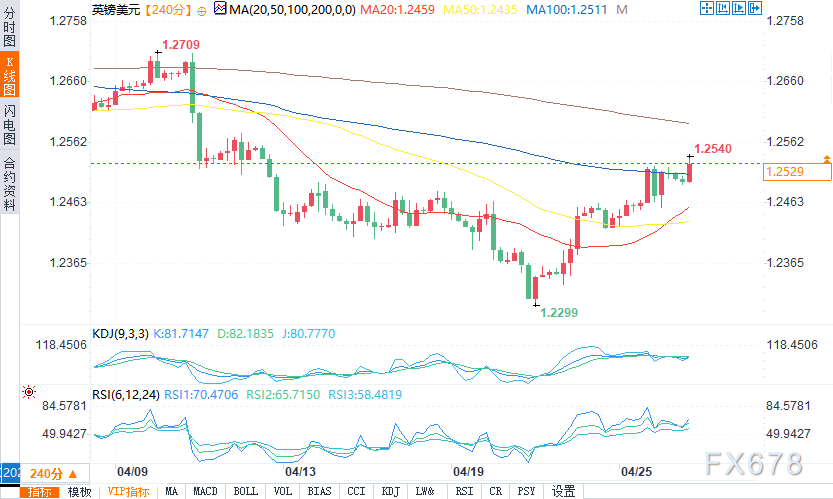833x499 pixels.
Task: Choose the RSI indicator button
Action: tap(464, 492)
